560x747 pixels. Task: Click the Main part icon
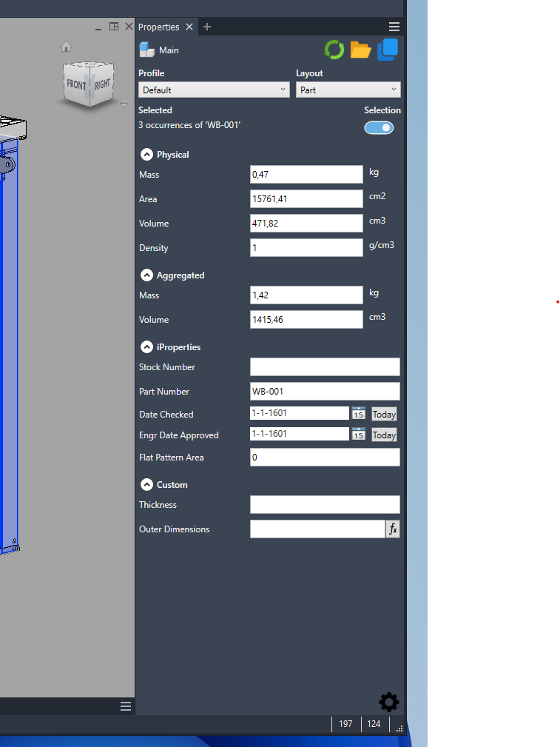[146, 50]
